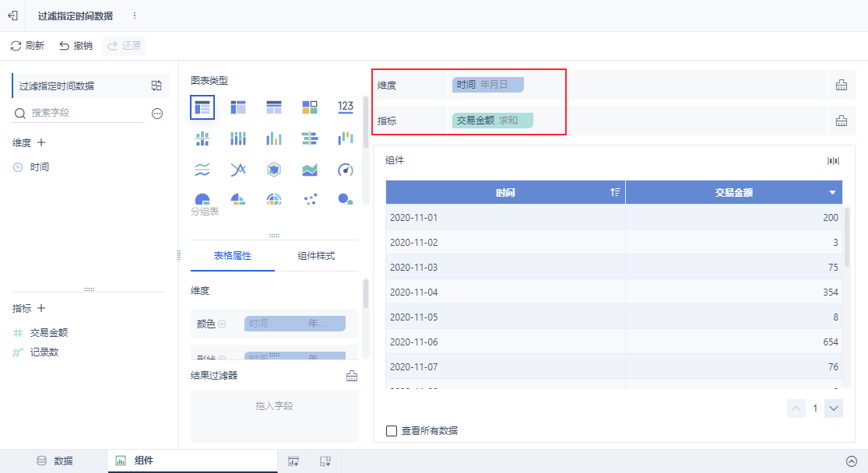Add a new dimension with plus sign
Viewport: 868px width, 473px height.
[x=41, y=142]
